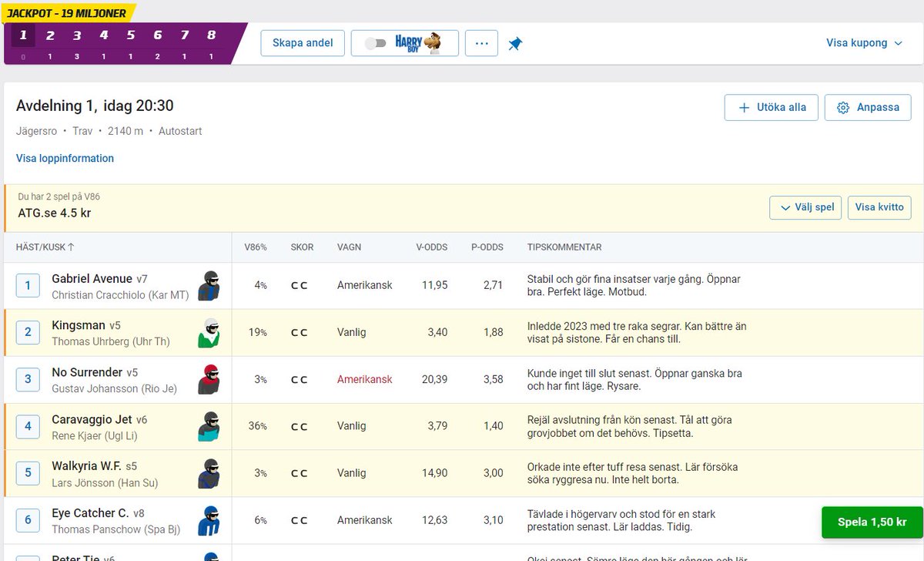Click the V86% column header
Screen dimensions: 924x561
[256, 247]
